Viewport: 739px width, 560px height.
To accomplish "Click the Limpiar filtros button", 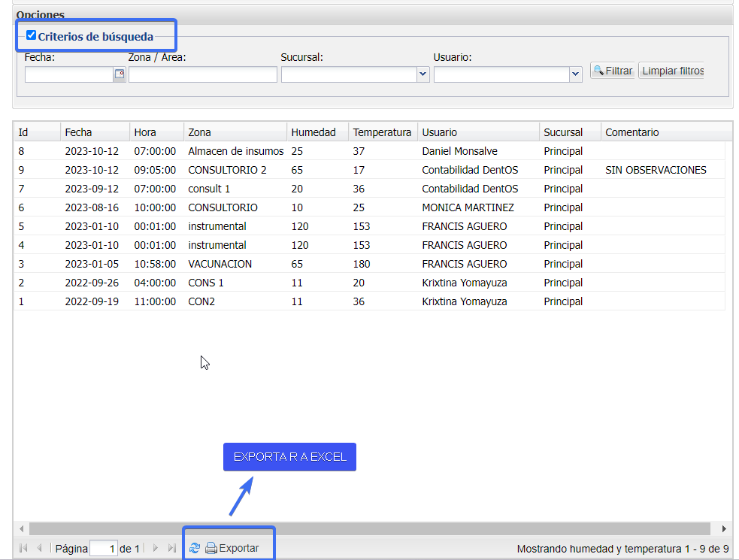I will tap(672, 71).
